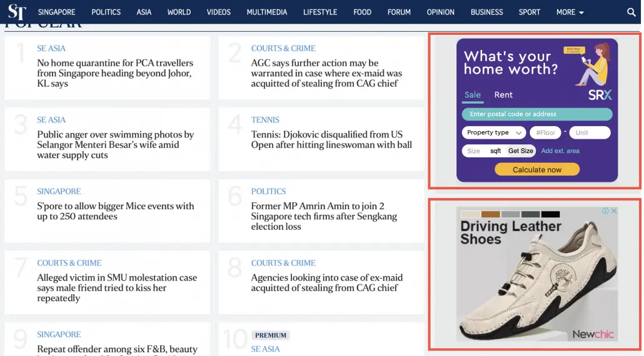Read Amrin Amin tech firms article
This screenshot has height=356, width=644.
click(x=324, y=216)
